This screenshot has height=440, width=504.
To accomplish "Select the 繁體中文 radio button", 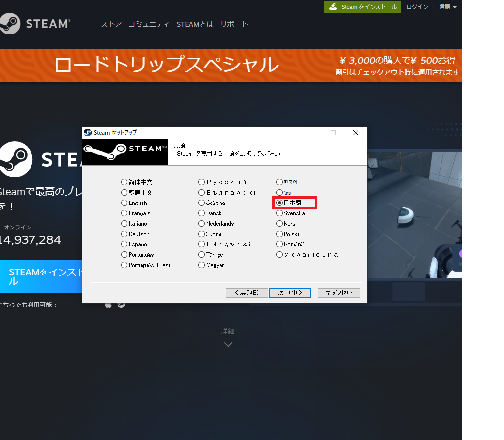I will [124, 193].
